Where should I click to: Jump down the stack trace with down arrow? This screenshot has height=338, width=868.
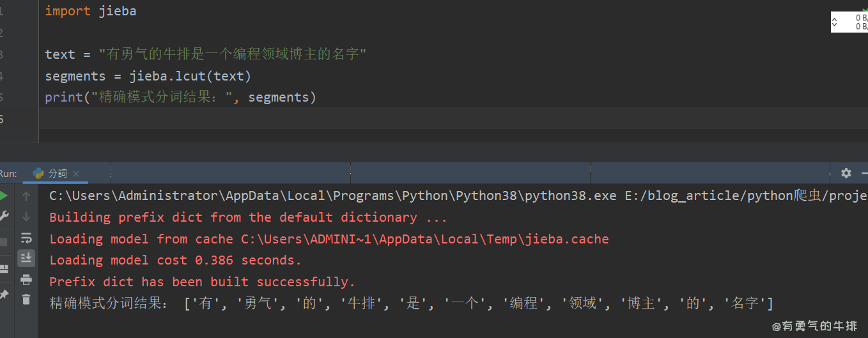coord(26,217)
